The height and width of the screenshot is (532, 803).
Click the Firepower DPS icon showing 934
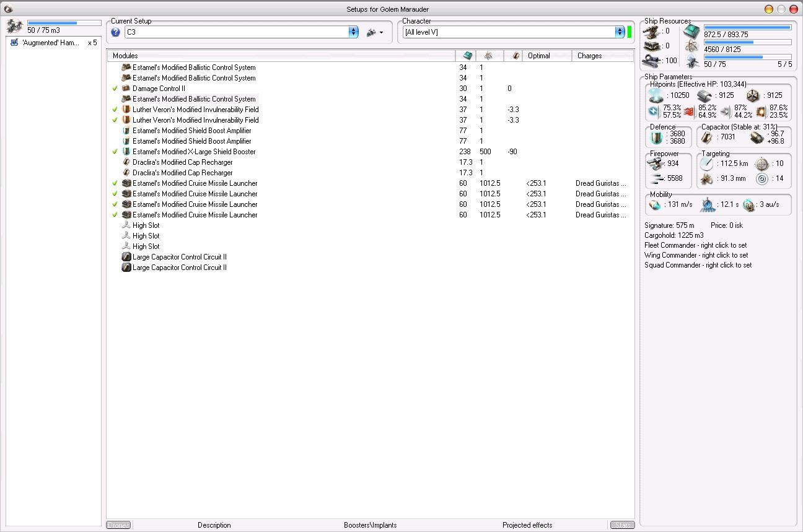click(x=654, y=164)
